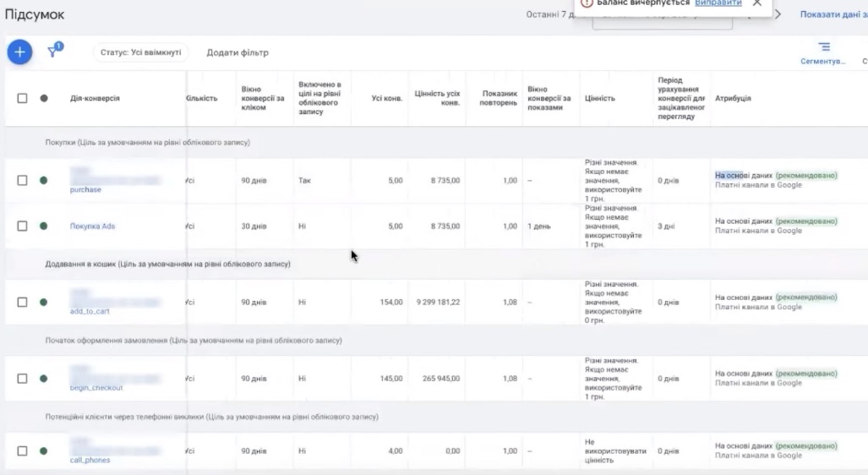Go to the next date range arrow

[778, 14]
